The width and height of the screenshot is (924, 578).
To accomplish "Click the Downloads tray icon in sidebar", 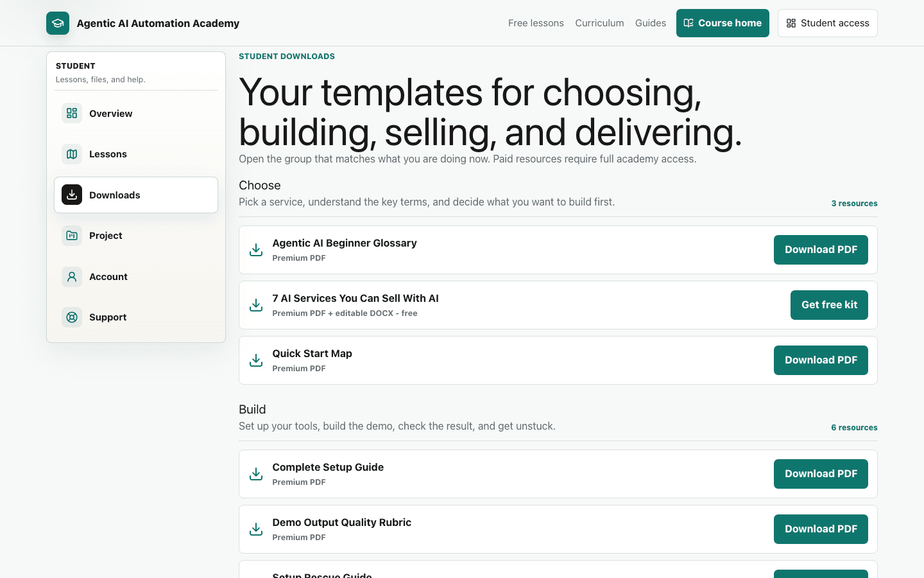I will point(72,195).
